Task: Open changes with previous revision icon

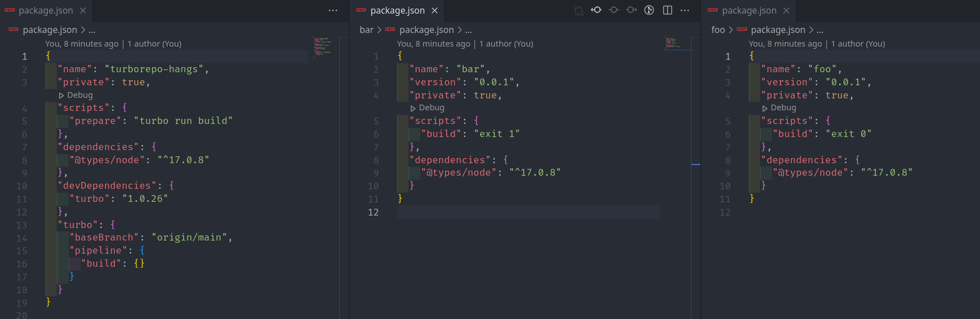Action: (x=596, y=10)
